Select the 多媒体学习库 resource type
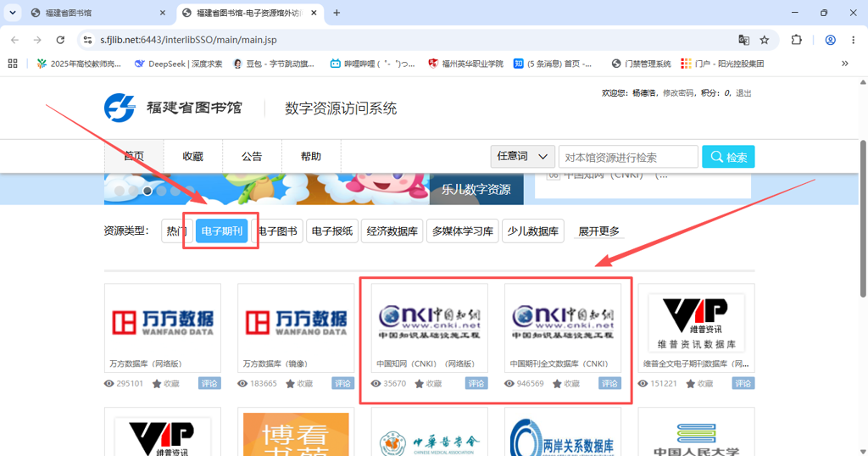Viewport: 868px width, 456px height. pos(463,231)
